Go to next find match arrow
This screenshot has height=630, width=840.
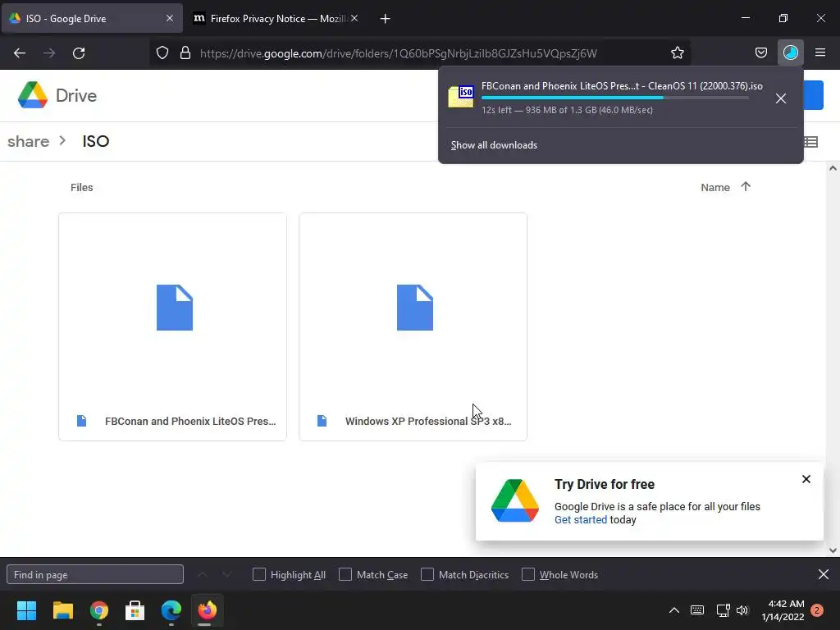226,575
